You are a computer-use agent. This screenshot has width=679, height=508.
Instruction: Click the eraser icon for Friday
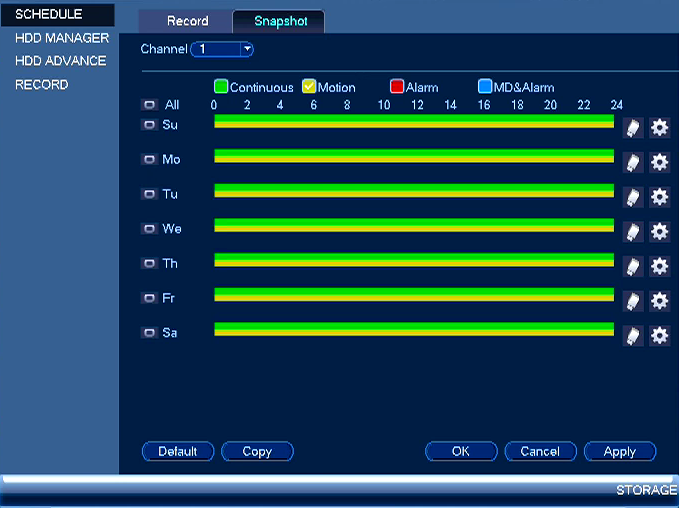[x=633, y=301]
